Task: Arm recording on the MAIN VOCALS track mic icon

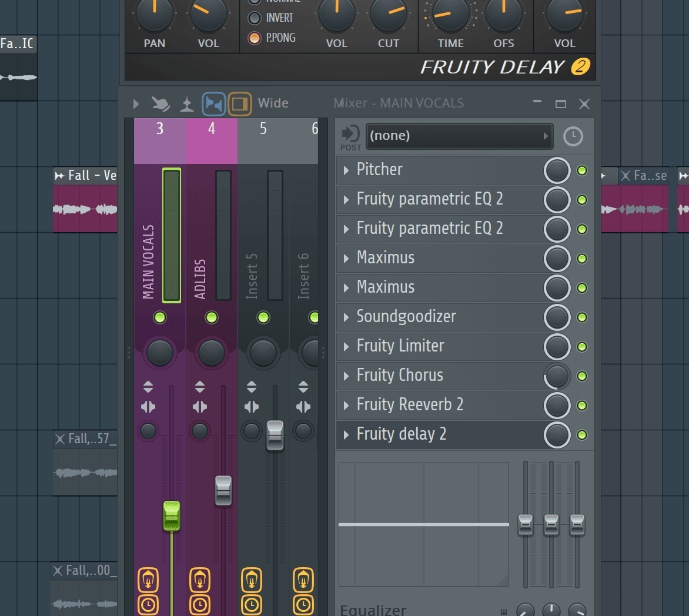Action: (x=148, y=580)
